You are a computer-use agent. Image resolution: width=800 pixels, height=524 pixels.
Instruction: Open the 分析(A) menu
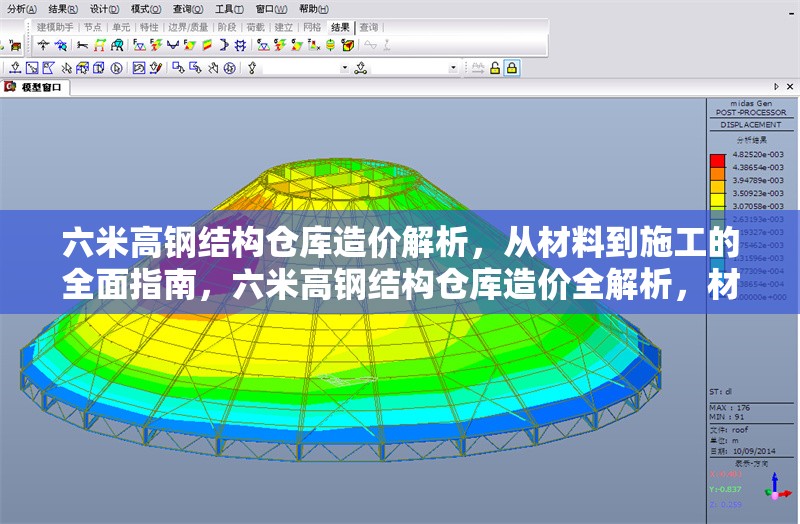point(22,9)
